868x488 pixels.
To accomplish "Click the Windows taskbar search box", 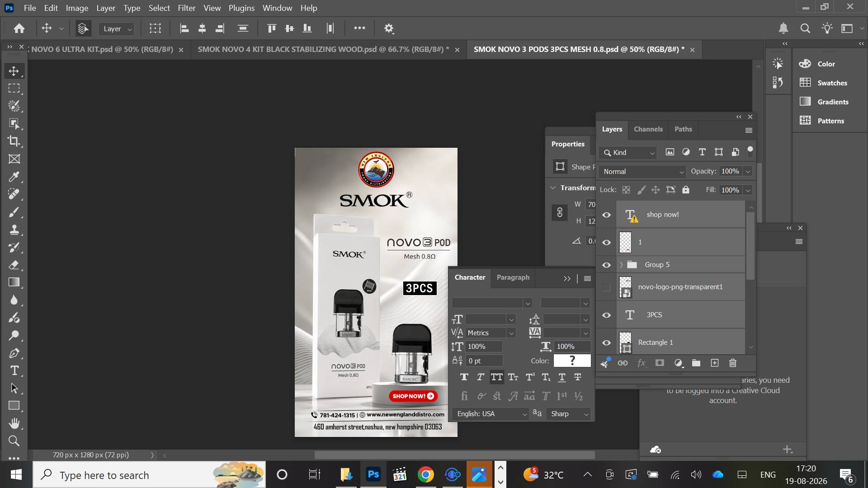I will pyautogui.click(x=149, y=475).
